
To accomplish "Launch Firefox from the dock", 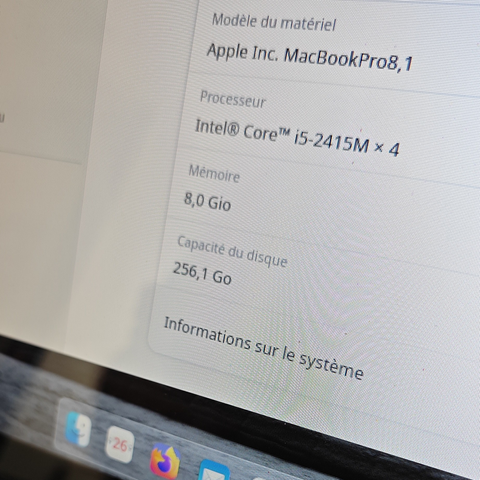I will point(165,461).
